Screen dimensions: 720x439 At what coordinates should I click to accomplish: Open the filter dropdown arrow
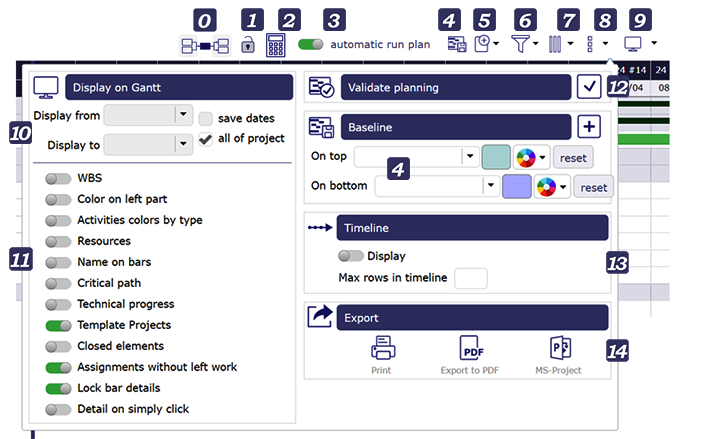pyautogui.click(x=535, y=44)
